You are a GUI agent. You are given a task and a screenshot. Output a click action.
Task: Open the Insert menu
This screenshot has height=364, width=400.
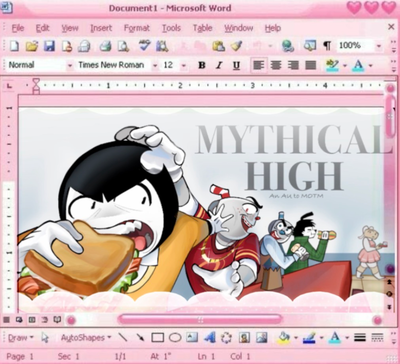(101, 28)
